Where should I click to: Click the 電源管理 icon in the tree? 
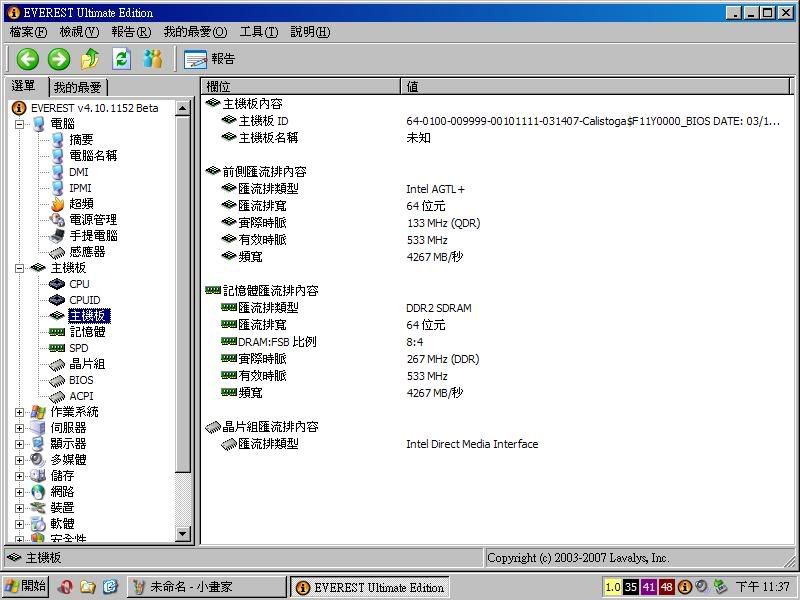pyautogui.click(x=57, y=220)
